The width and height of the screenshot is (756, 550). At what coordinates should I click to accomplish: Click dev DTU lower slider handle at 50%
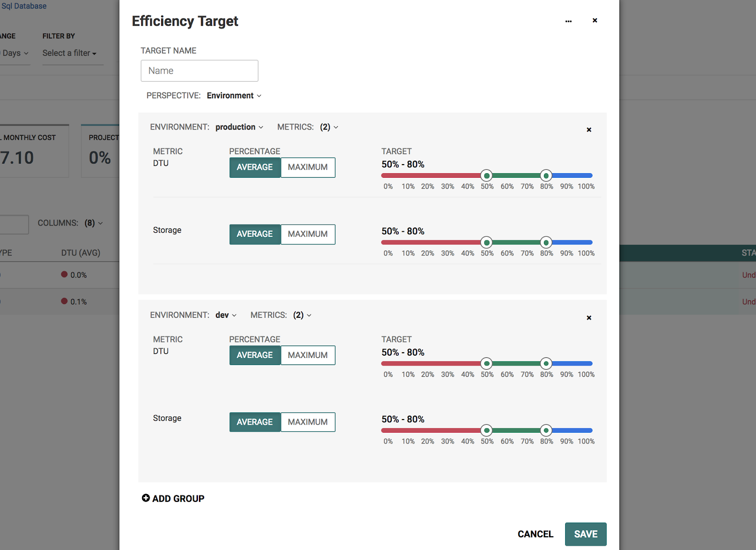pos(487,364)
